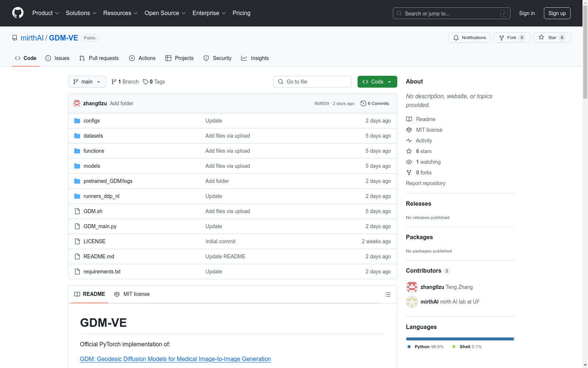This screenshot has width=588, height=368.
Task: Click the green Shell language dot
Action: tap(454, 347)
